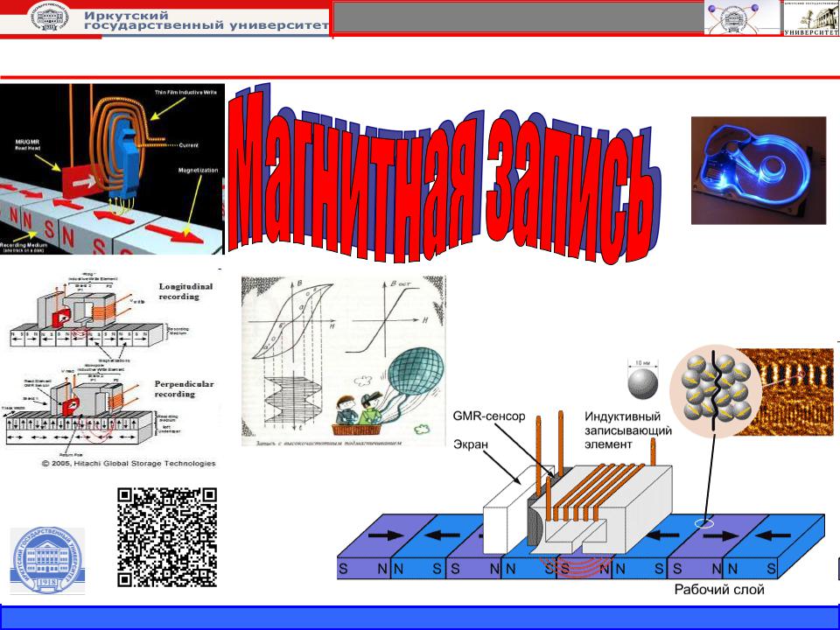
Task: Click the 'Current' label near the coil
Action: [189, 145]
